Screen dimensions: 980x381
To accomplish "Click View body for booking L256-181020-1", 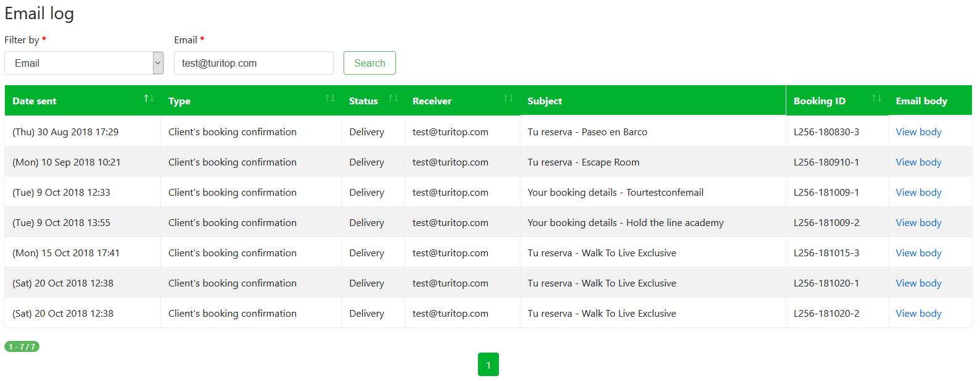I will tap(918, 283).
